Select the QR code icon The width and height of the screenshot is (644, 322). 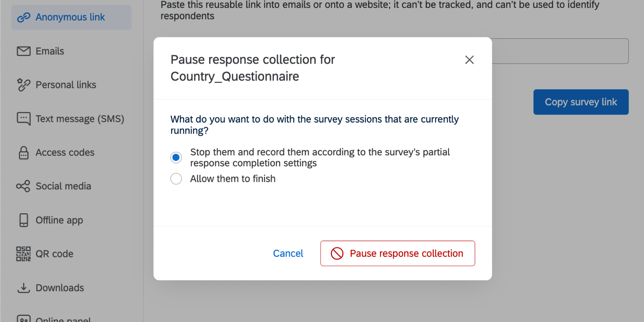click(x=23, y=253)
